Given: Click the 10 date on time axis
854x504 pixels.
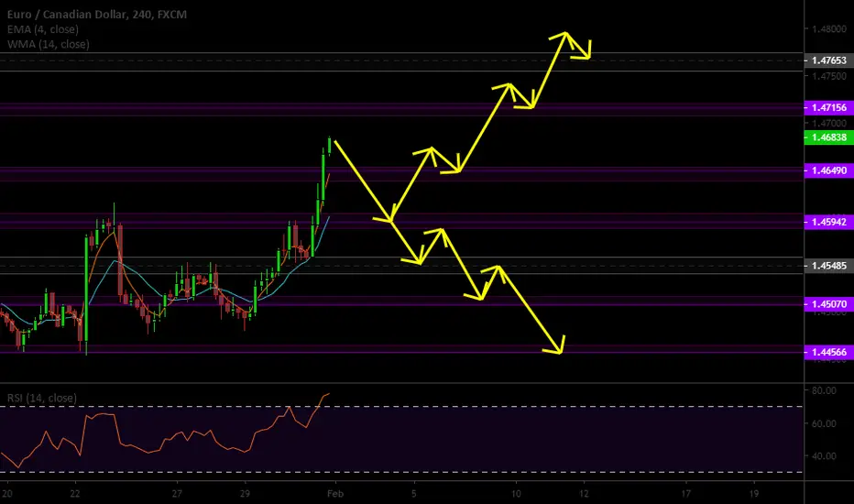Looking at the screenshot, I should (516, 494).
